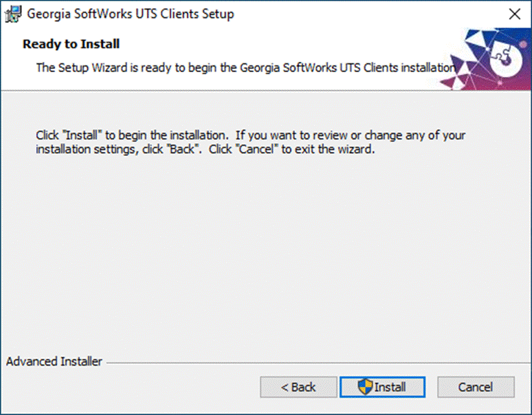
Task: Go to previous step with Back
Action: coord(298,387)
